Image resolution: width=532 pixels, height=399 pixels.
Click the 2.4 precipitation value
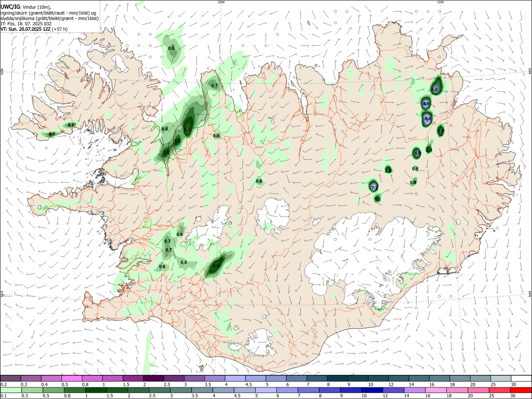429,150
